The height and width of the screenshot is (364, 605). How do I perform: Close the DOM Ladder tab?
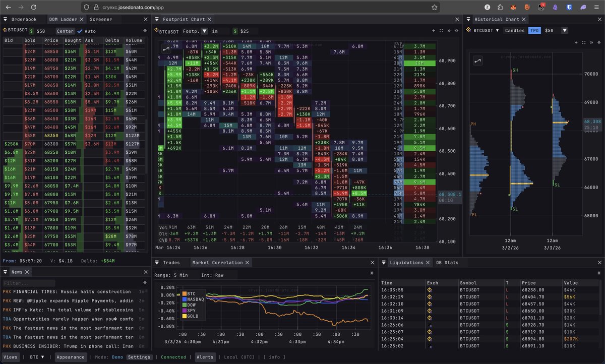[82, 19]
